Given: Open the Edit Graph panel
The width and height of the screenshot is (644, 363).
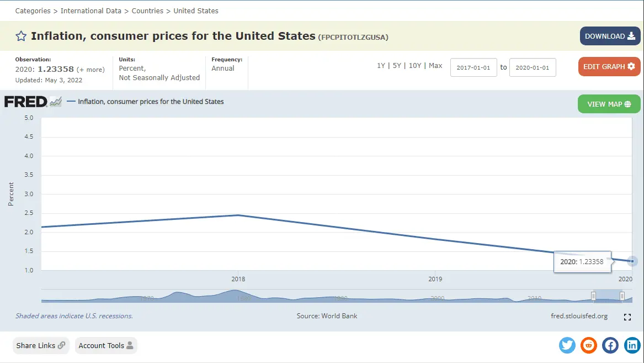Looking at the screenshot, I should click(x=609, y=66).
